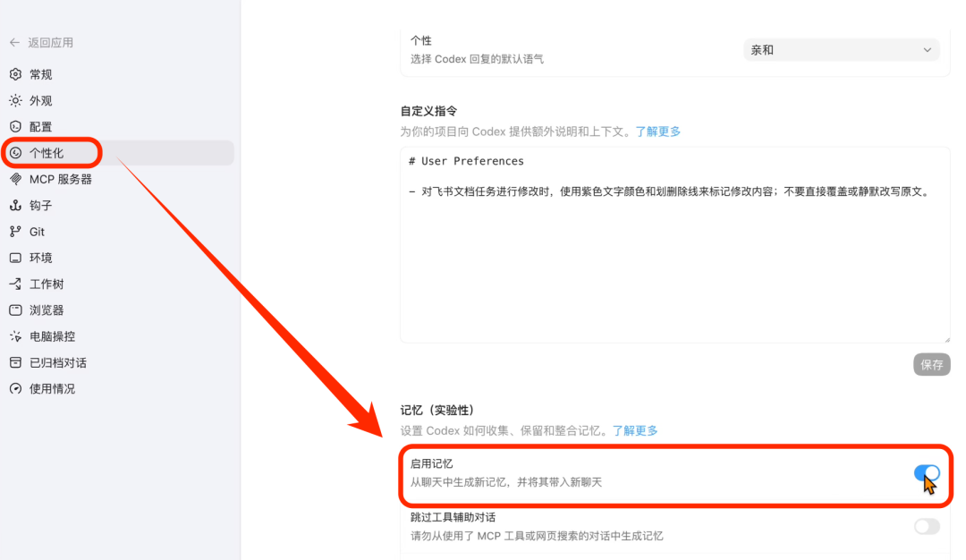Click the 跳过工具辅助对话 label
This screenshot has width=966, height=560.
pos(453,517)
